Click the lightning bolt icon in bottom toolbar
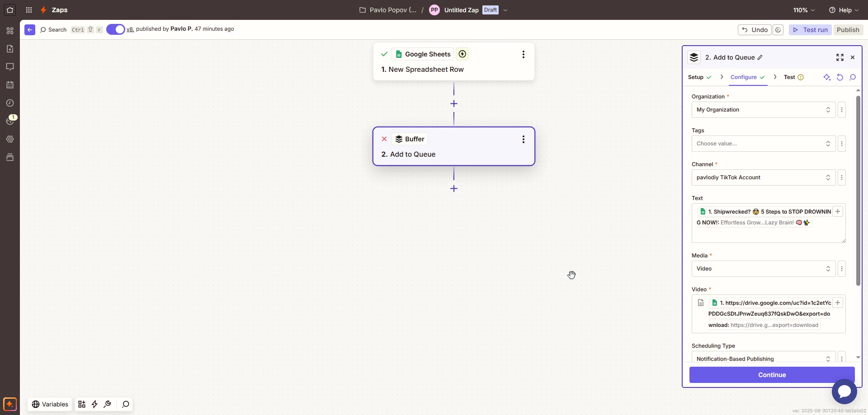 (94, 404)
